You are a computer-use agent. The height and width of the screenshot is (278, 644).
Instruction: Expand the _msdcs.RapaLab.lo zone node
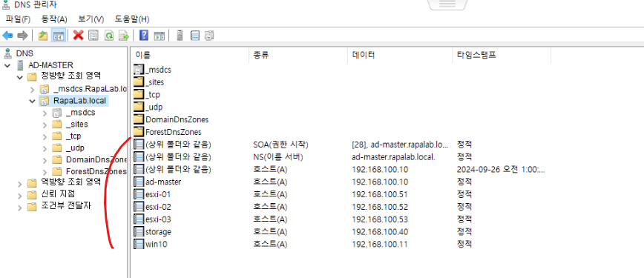coord(33,89)
